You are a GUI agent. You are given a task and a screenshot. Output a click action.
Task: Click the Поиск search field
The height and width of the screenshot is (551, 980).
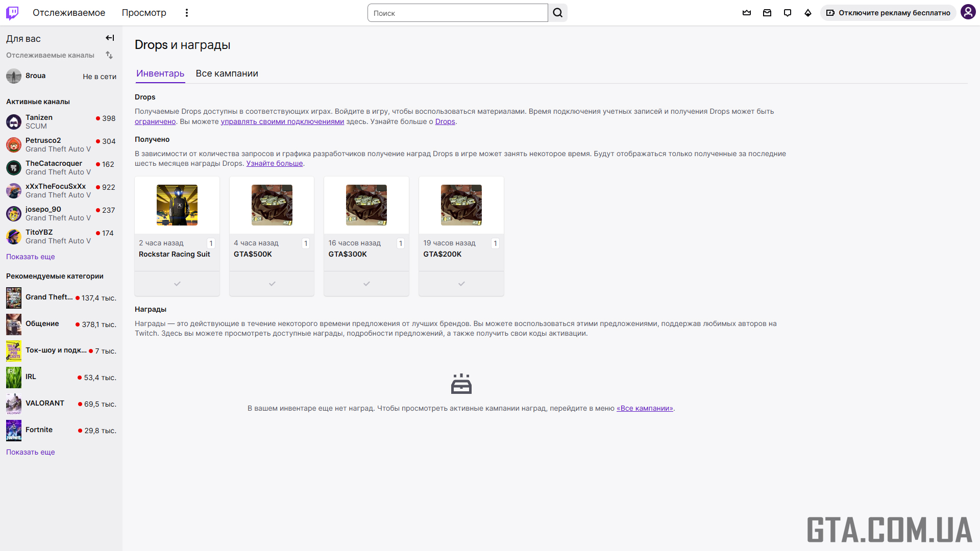tap(457, 13)
